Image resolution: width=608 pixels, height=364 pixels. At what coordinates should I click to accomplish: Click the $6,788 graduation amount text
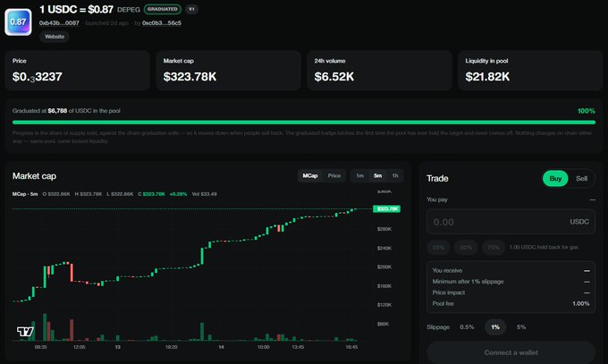coord(57,111)
